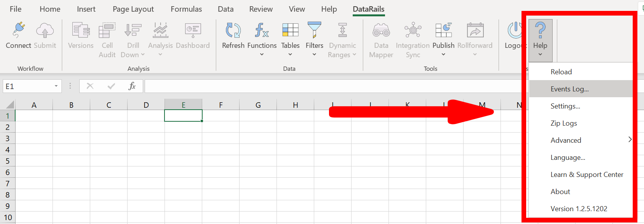The image size is (644, 224).
Task: Click the Rollforward icon
Action: pyautogui.click(x=475, y=30)
